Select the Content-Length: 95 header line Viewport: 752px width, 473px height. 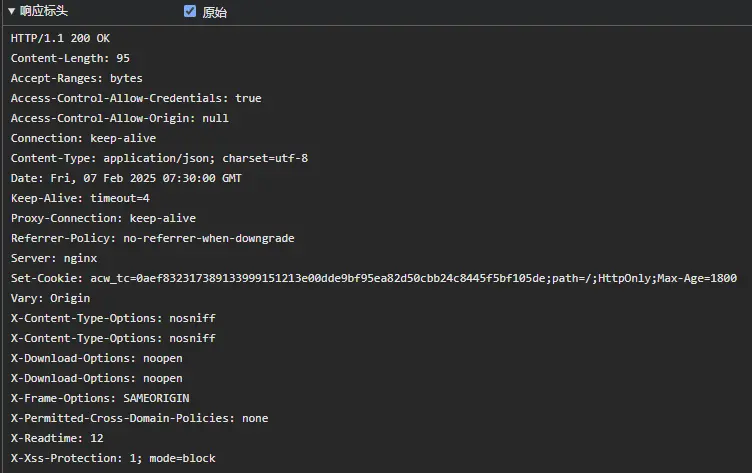(70, 58)
